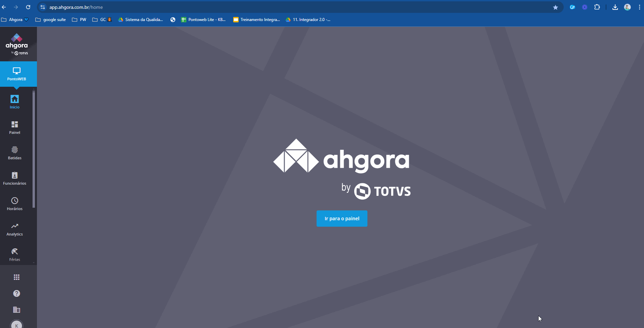Open browser downloads
This screenshot has height=328, width=644.
(x=615, y=7)
